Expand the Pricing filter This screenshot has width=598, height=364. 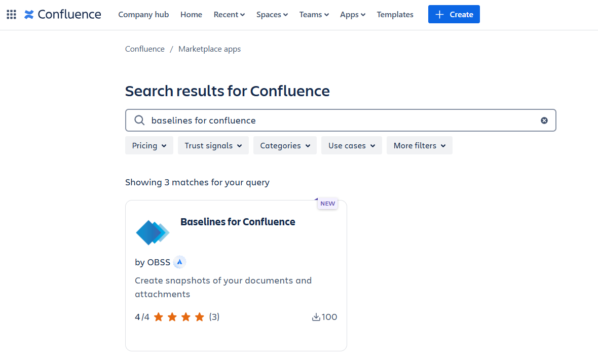(149, 145)
